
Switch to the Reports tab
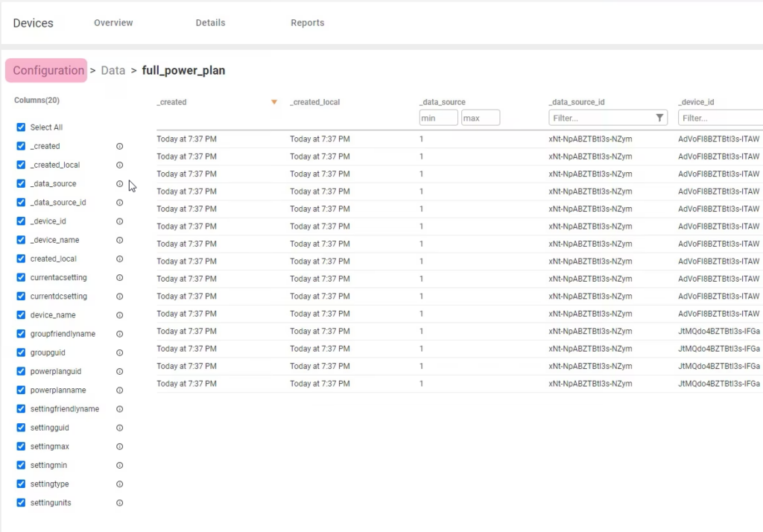tap(307, 23)
